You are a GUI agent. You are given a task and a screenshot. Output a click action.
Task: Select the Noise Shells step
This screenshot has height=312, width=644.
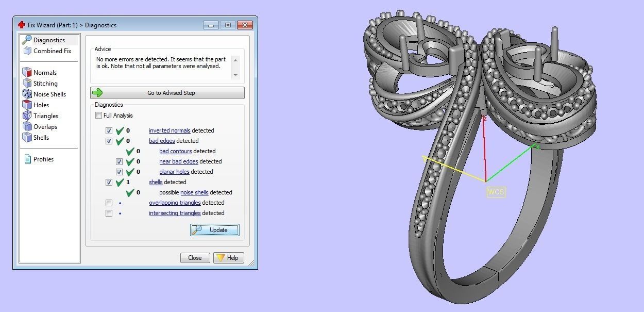(x=49, y=94)
